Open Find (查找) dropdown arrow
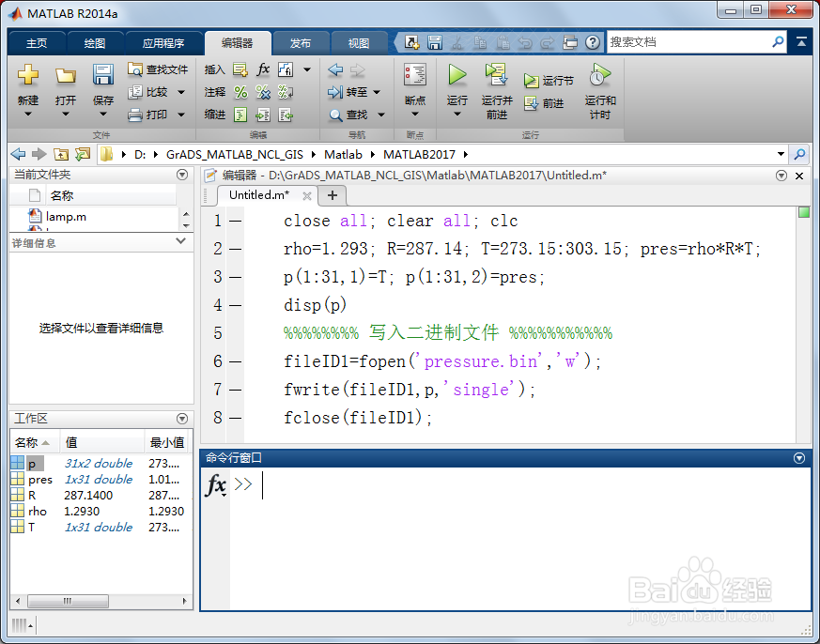Screen dimensions: 820x644 tap(381, 115)
